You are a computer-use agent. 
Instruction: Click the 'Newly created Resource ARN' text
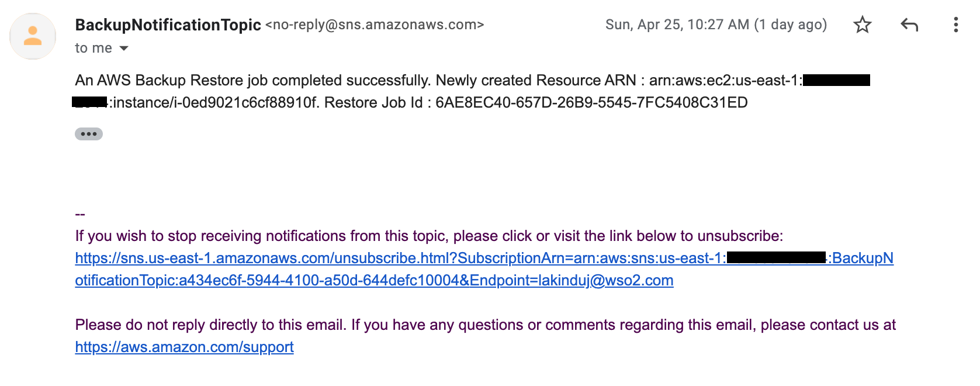(x=536, y=80)
